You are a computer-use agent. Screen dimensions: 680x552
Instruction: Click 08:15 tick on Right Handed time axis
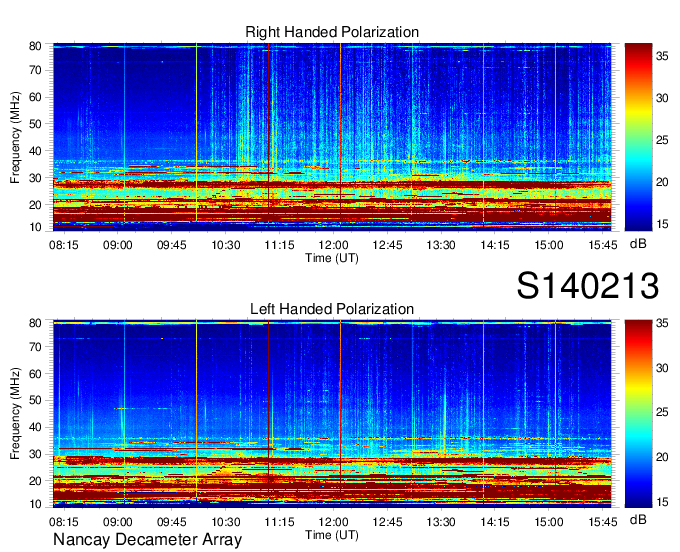pyautogui.click(x=64, y=245)
